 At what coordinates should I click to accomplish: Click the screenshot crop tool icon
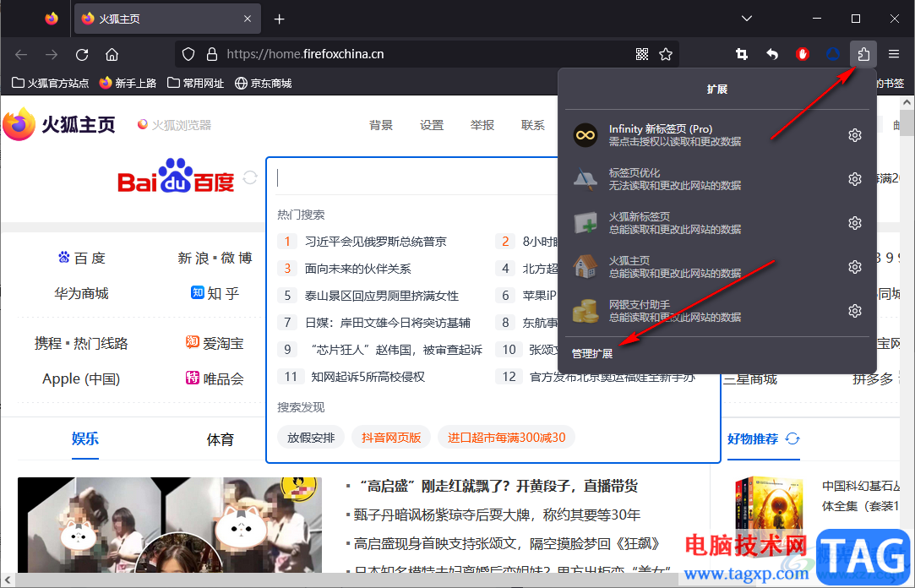(x=742, y=54)
